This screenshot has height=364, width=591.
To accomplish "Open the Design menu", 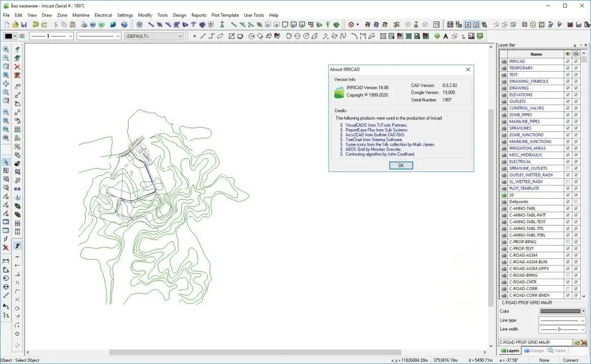I will (179, 15).
